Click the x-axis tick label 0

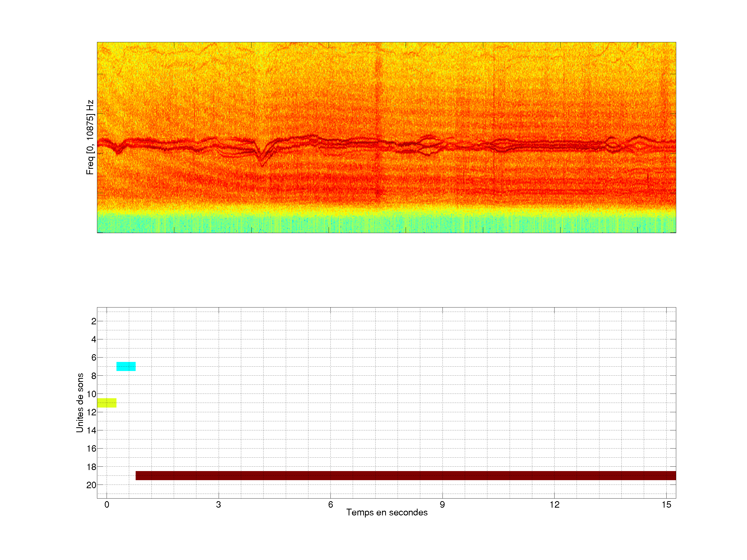pos(107,505)
